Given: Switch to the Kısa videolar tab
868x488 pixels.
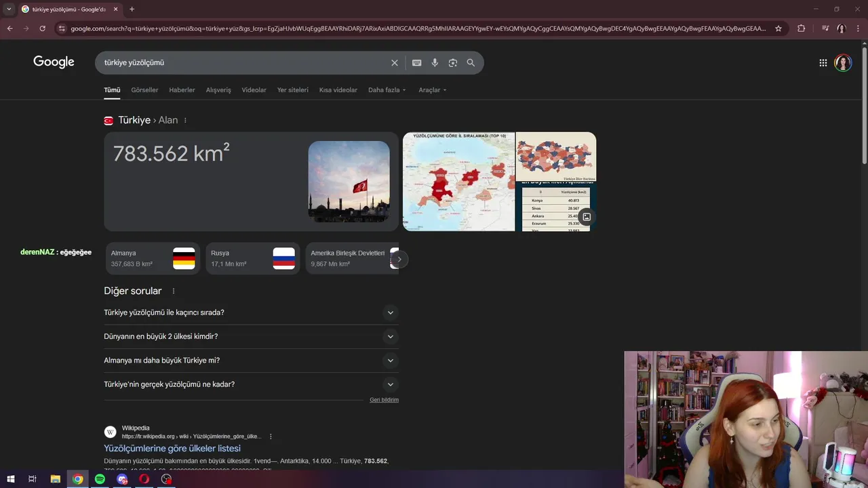Looking at the screenshot, I should pos(338,89).
